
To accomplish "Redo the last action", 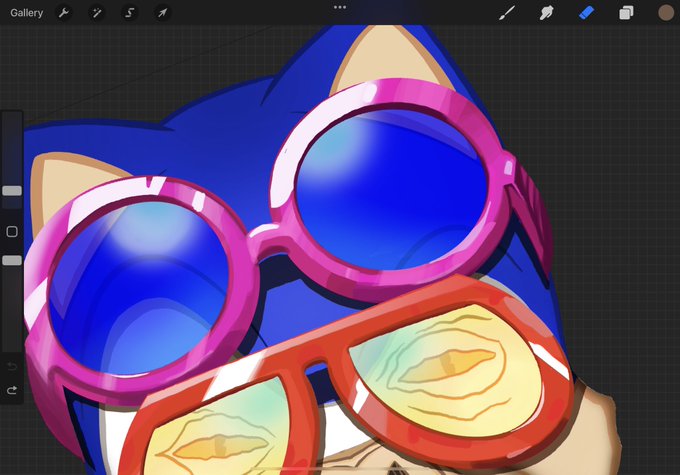I will [x=12, y=390].
